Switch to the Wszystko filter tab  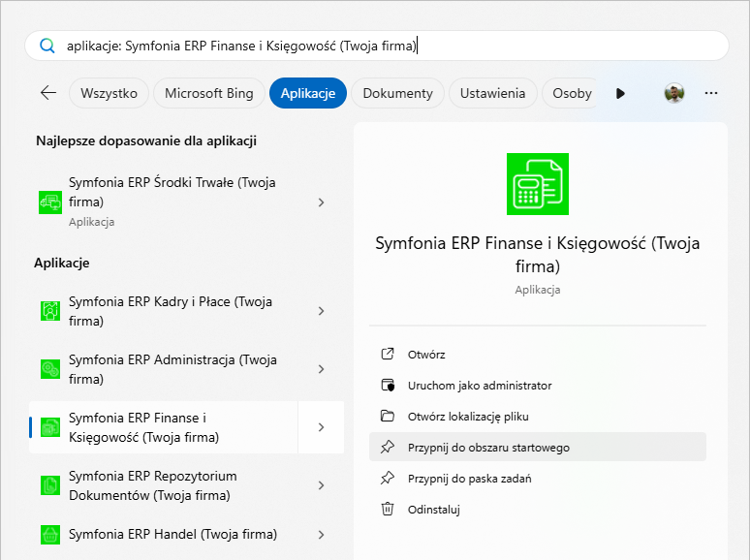(x=109, y=93)
